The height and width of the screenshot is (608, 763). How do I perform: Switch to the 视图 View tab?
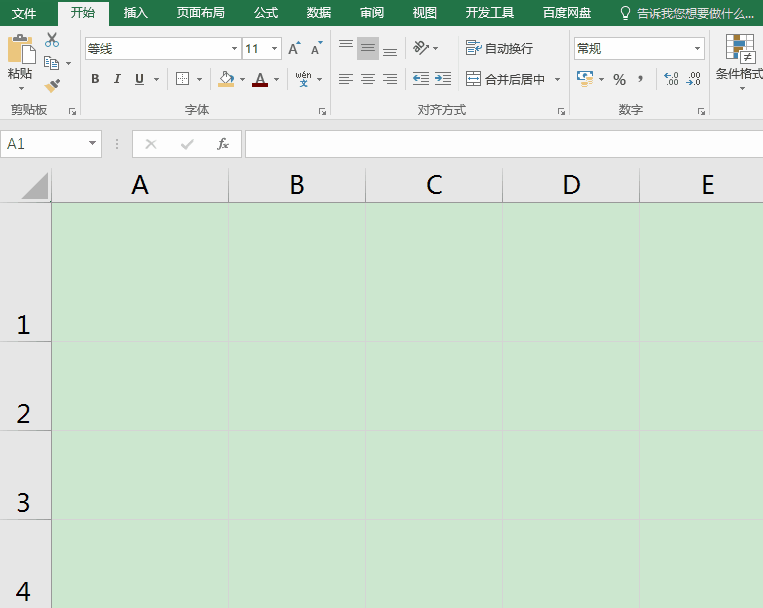tap(424, 13)
